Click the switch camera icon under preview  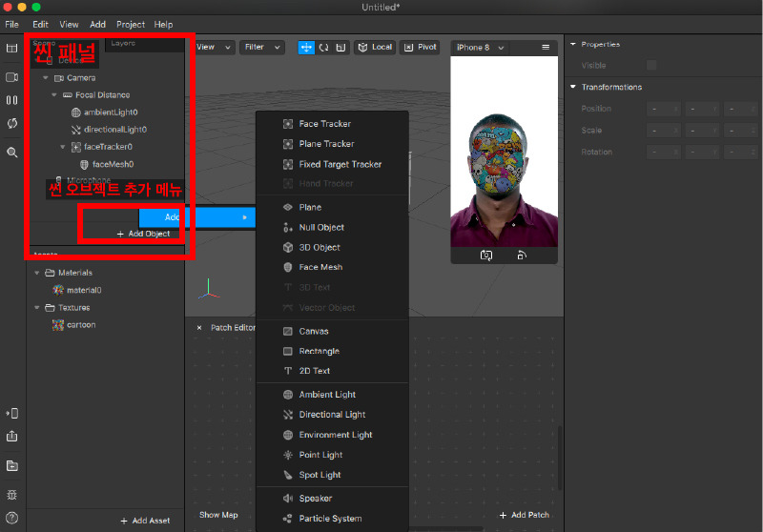coord(486,256)
